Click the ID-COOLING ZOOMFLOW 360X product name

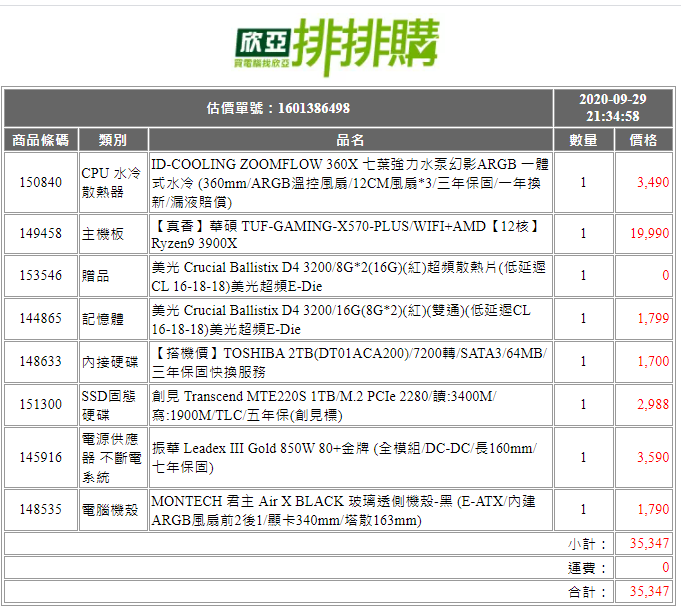pyautogui.click(x=350, y=183)
